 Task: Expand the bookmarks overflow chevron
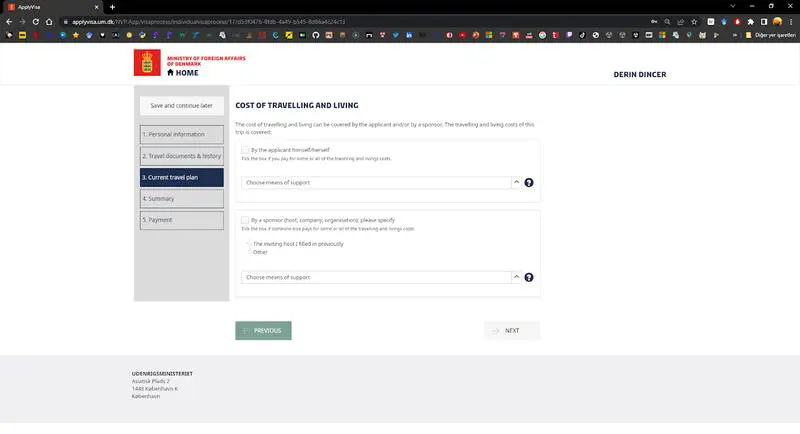(x=735, y=35)
